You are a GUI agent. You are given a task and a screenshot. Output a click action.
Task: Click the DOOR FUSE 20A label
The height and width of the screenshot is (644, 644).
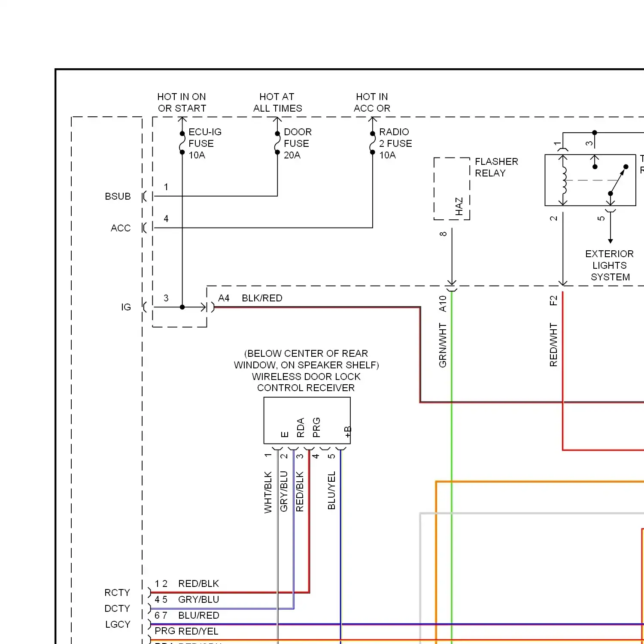click(298, 143)
